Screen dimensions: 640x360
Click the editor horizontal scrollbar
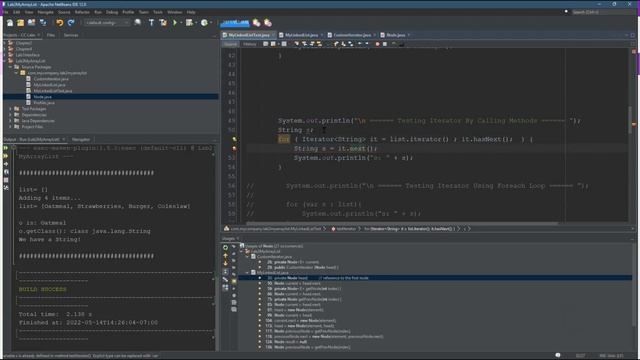click(x=402, y=223)
